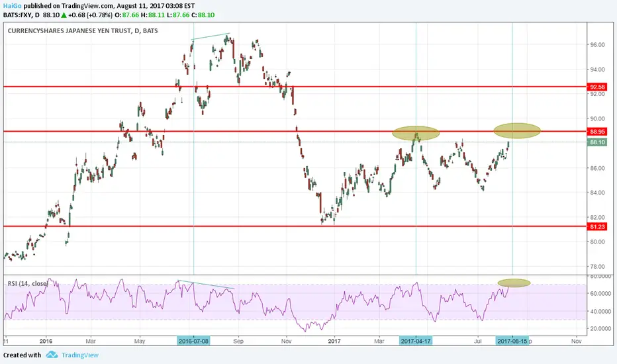Click the olive ellipse near the August 2017 price
The image size is (617, 364).
pyautogui.click(x=517, y=130)
